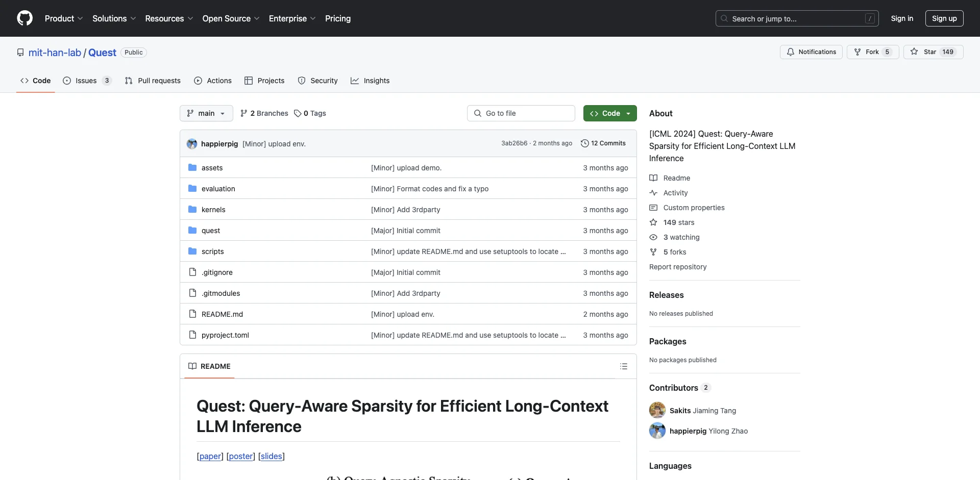Click the branch icon beside 2 Branches
The width and height of the screenshot is (980, 480).
click(244, 113)
